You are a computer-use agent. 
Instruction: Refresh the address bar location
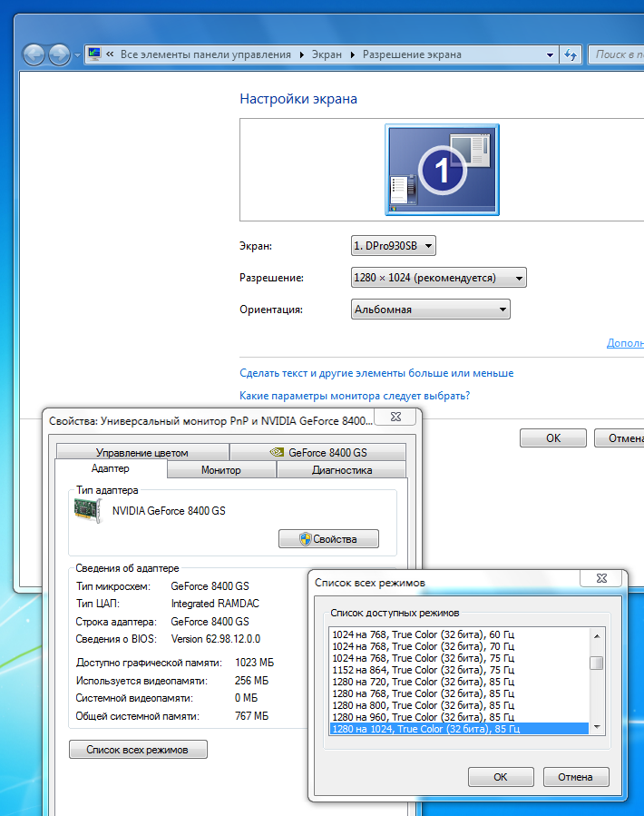click(571, 54)
